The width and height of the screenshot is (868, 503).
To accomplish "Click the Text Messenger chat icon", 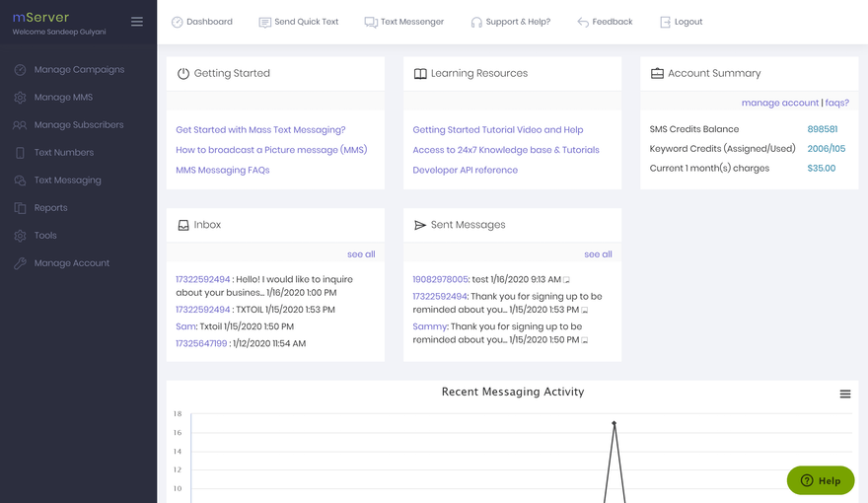I will pyautogui.click(x=371, y=22).
